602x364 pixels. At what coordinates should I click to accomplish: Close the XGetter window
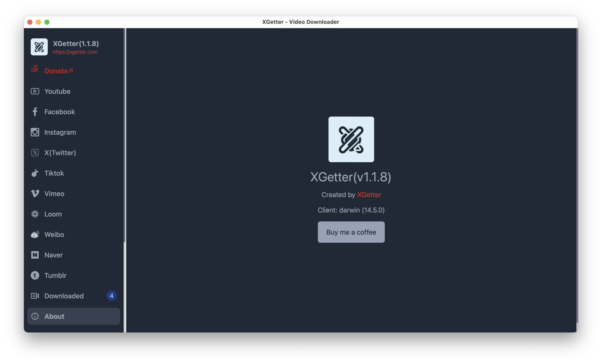[30, 22]
